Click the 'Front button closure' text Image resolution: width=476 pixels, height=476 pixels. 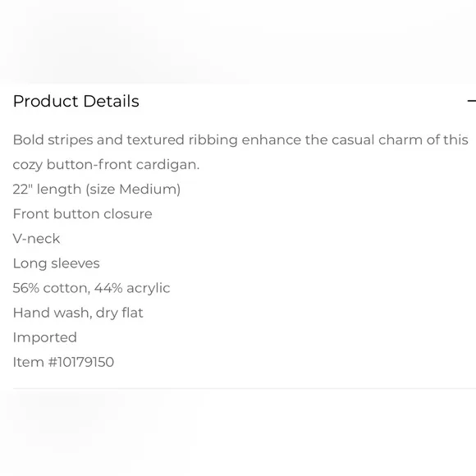click(83, 213)
